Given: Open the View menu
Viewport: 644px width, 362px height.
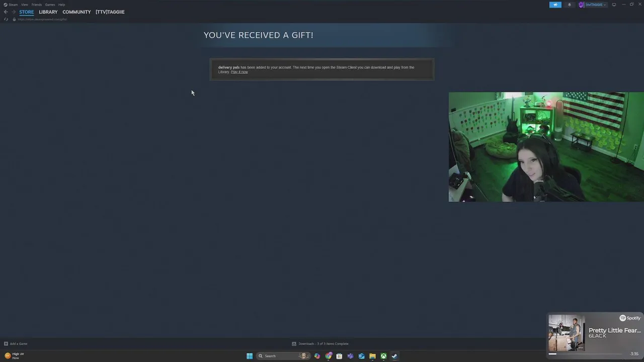Looking at the screenshot, I should (24, 5).
